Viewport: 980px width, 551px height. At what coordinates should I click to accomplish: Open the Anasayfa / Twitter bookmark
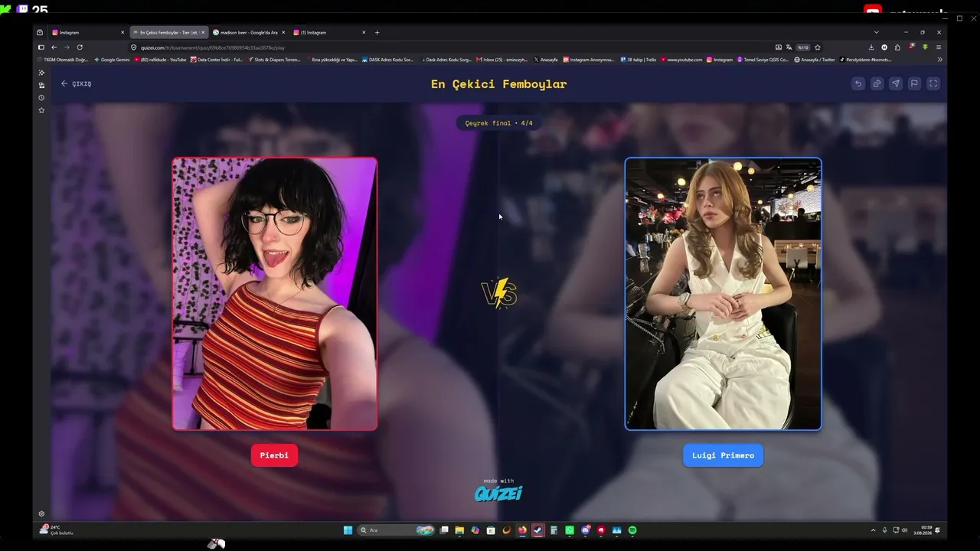tap(815, 60)
